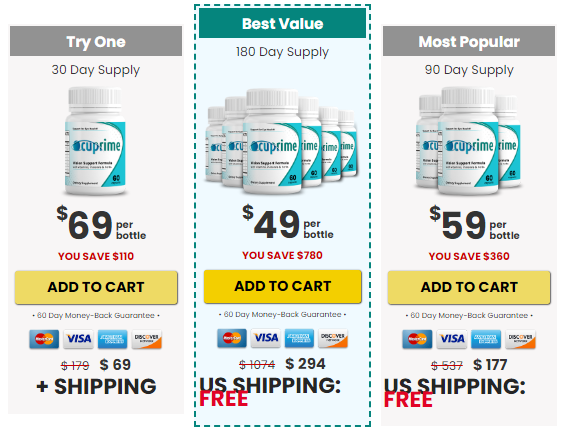The height and width of the screenshot is (437, 566).
Task: Click the Best Value green header
Action: pyautogui.click(x=283, y=23)
